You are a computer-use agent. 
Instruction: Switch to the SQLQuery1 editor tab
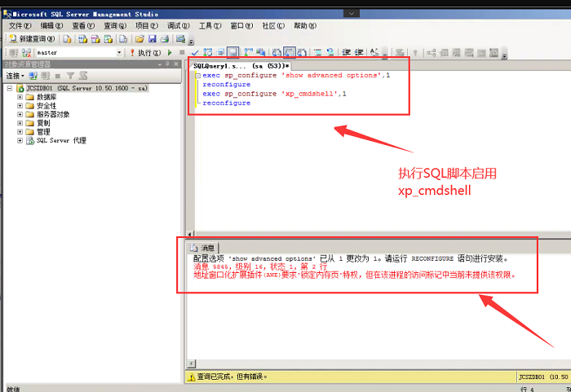click(241, 64)
